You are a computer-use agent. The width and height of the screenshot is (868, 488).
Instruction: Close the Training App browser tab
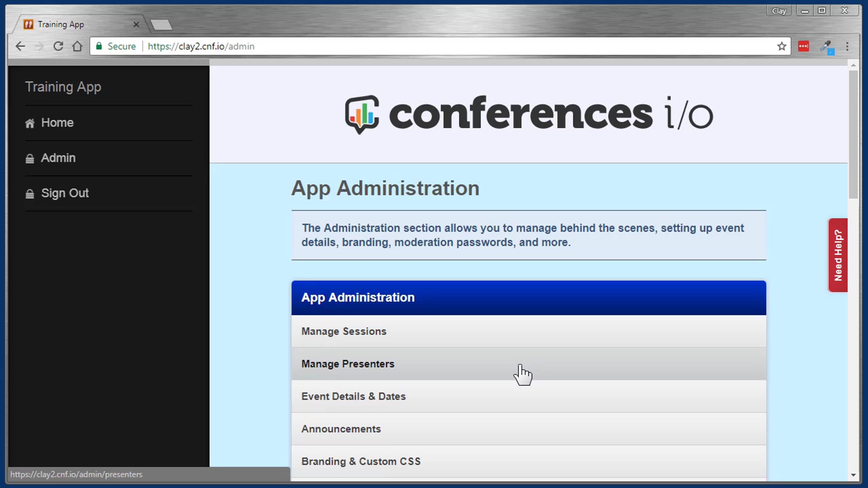click(x=136, y=24)
